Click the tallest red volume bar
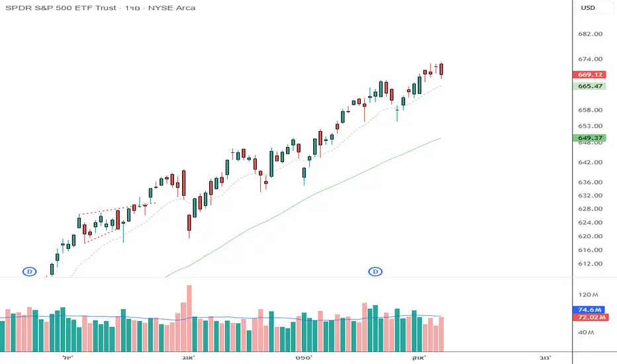 tap(189, 318)
